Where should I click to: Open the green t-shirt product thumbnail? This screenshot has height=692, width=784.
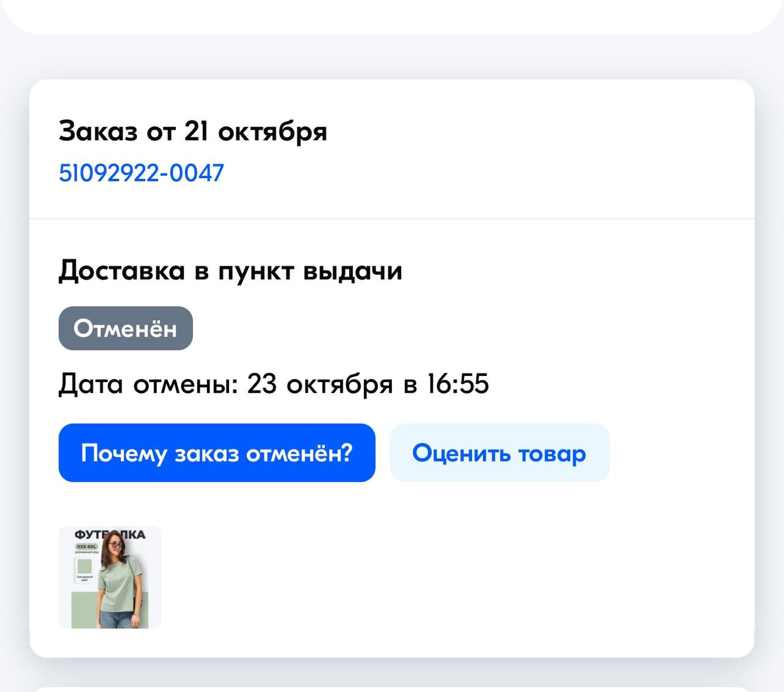click(x=110, y=577)
